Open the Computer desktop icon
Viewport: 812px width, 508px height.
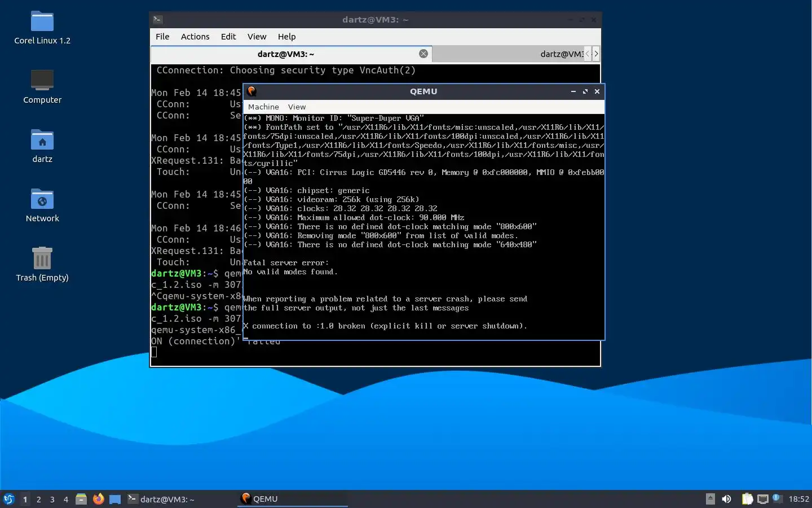pos(42,86)
